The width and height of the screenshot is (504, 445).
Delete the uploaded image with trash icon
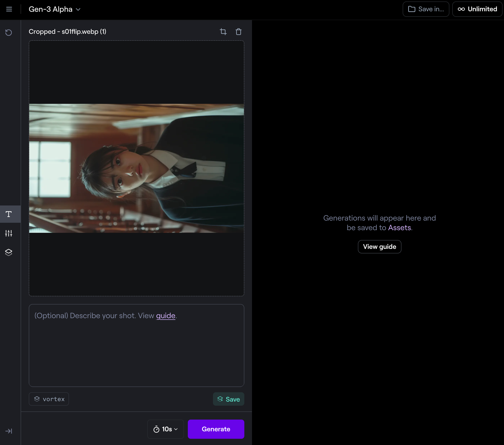(238, 32)
